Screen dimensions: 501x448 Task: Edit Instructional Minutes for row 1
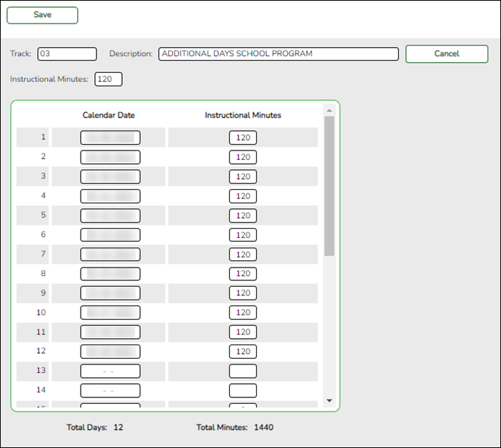pos(243,138)
